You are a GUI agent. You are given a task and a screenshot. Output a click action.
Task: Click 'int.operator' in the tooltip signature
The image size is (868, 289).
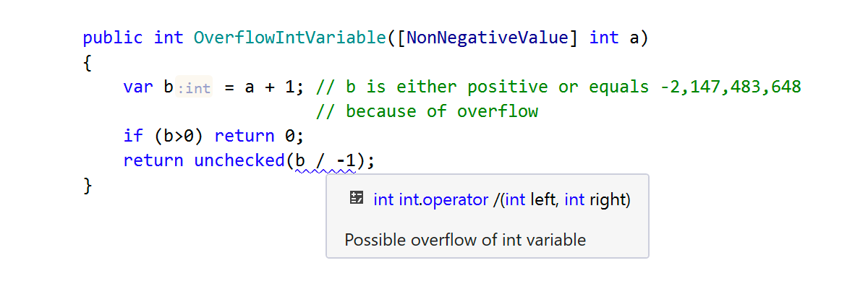tap(443, 200)
